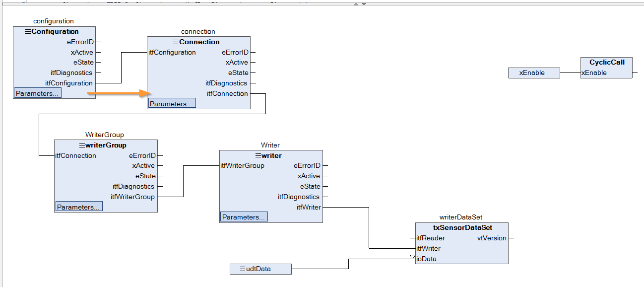The height and width of the screenshot is (287, 644).
Task: Open Parameters of the Configuration block
Action: coord(38,93)
